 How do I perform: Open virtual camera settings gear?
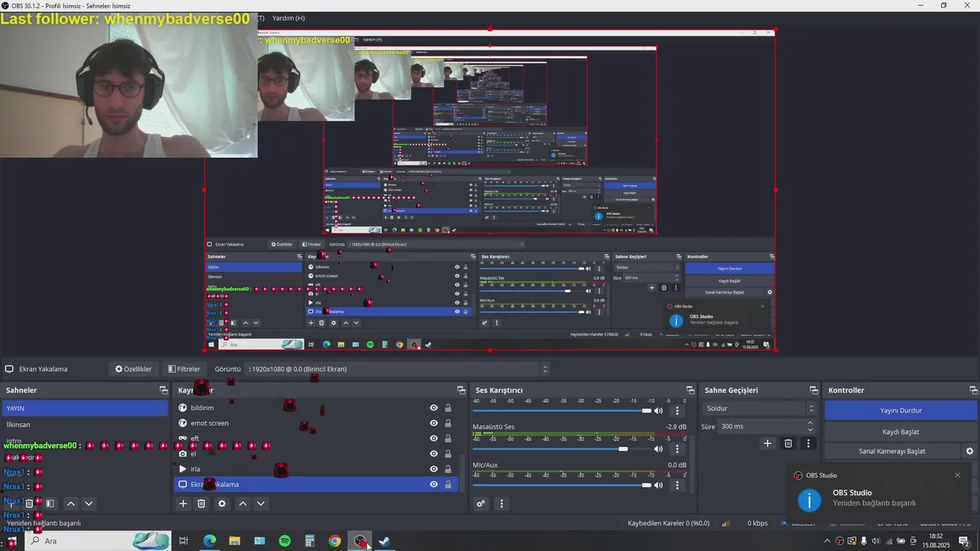pyautogui.click(x=969, y=452)
